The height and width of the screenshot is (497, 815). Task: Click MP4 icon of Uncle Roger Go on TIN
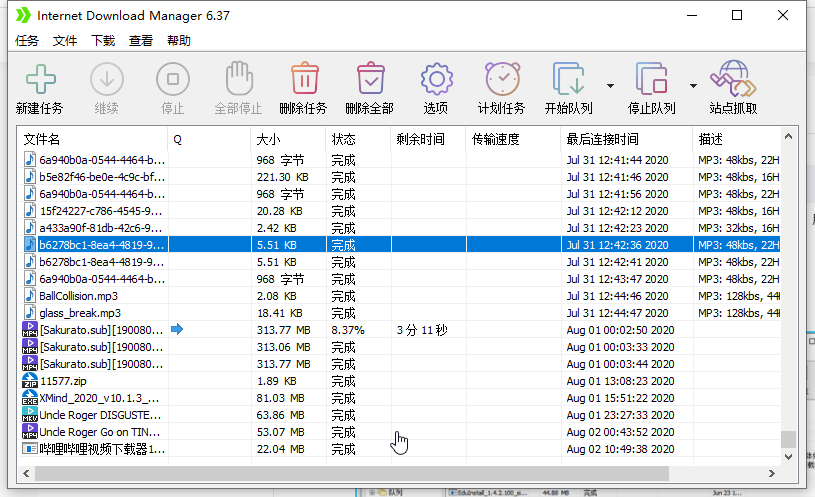(x=30, y=431)
